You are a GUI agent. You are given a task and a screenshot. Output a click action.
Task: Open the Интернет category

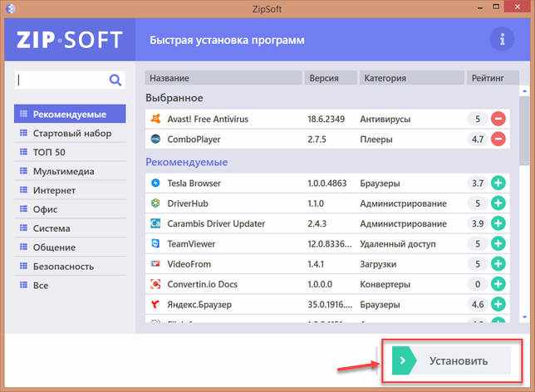coord(70,190)
